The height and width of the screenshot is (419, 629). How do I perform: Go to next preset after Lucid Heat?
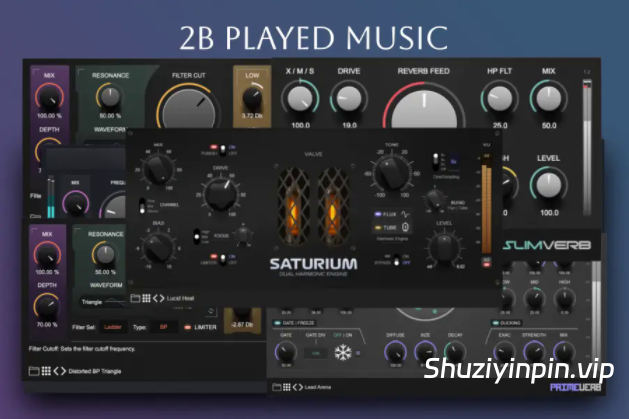coord(162,298)
